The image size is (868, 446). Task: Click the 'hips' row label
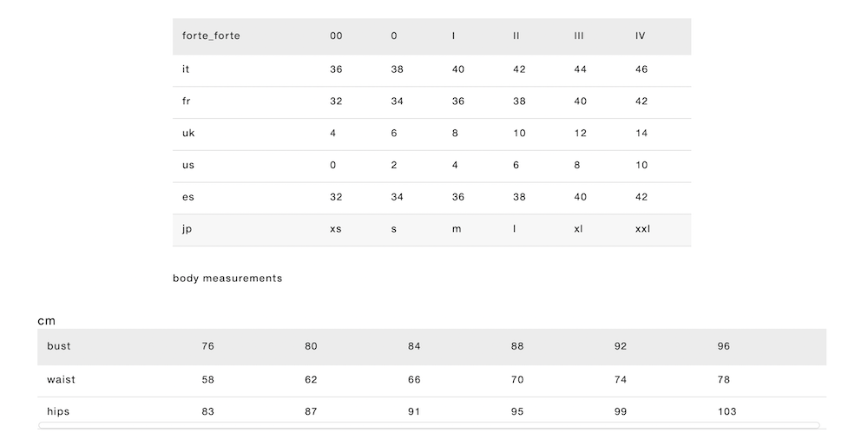coord(58,411)
